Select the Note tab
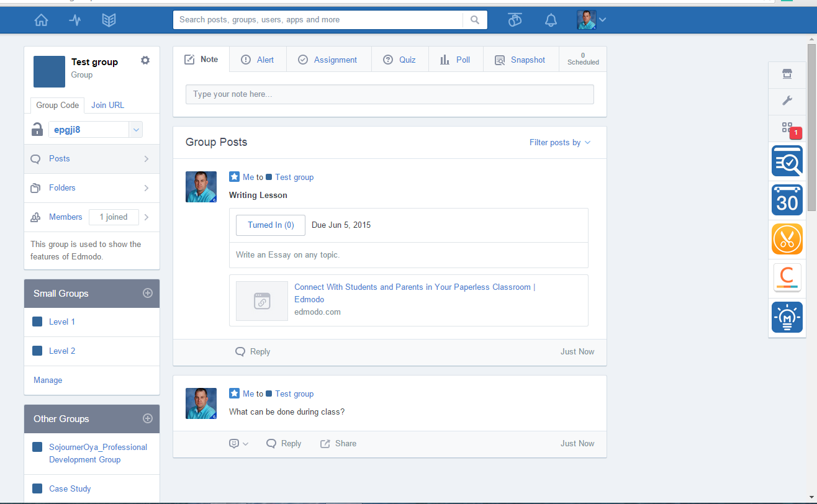Image resolution: width=817 pixels, height=504 pixels. pos(201,60)
